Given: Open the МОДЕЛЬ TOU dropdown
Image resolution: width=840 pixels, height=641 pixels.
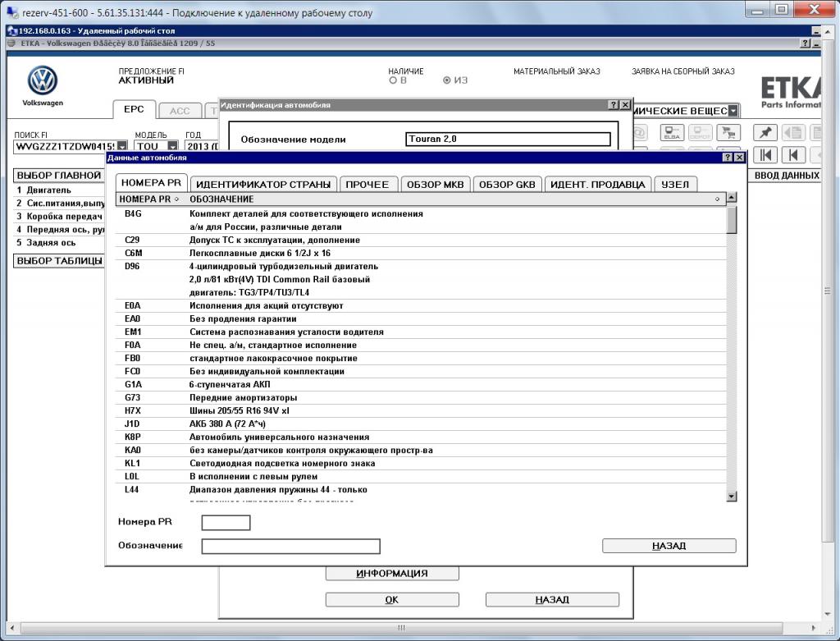Looking at the screenshot, I should [x=172, y=146].
